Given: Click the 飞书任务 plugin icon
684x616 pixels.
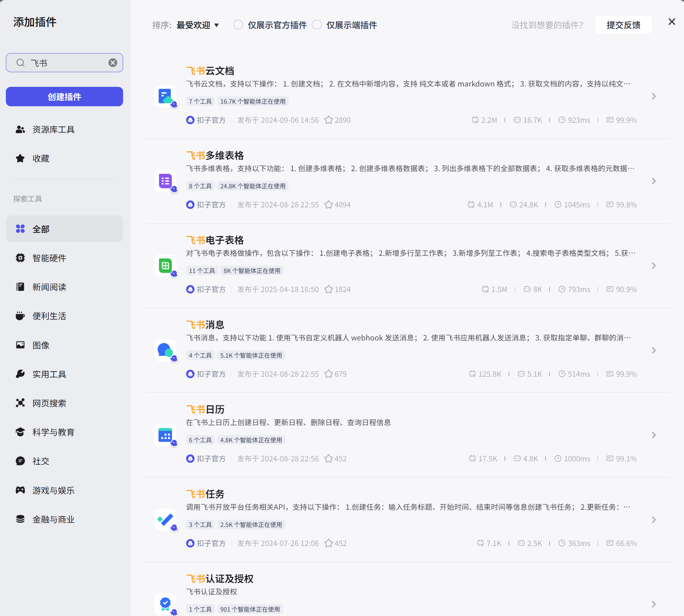Looking at the screenshot, I should tap(166, 520).
